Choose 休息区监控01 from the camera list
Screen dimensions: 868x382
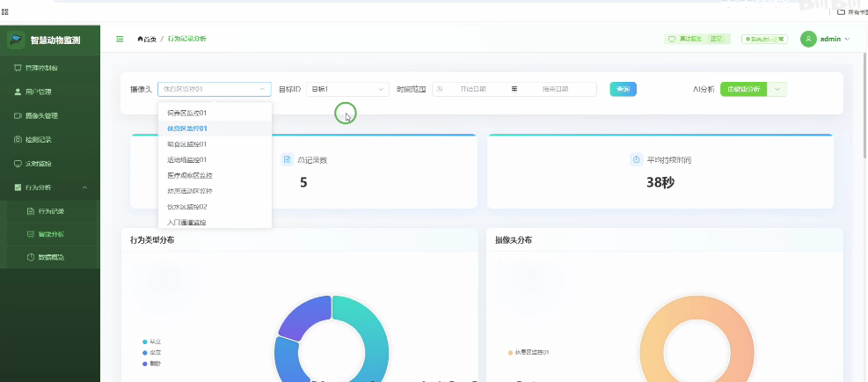click(x=215, y=129)
